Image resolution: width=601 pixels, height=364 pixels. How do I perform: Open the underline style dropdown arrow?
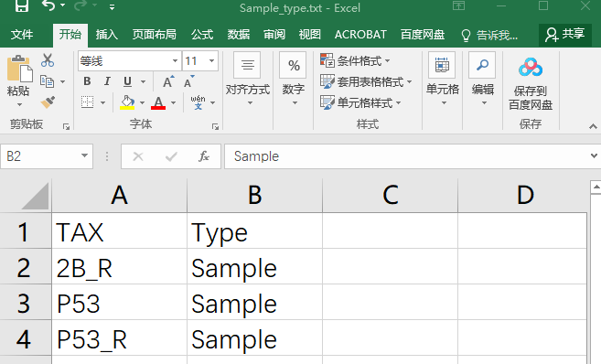(143, 81)
